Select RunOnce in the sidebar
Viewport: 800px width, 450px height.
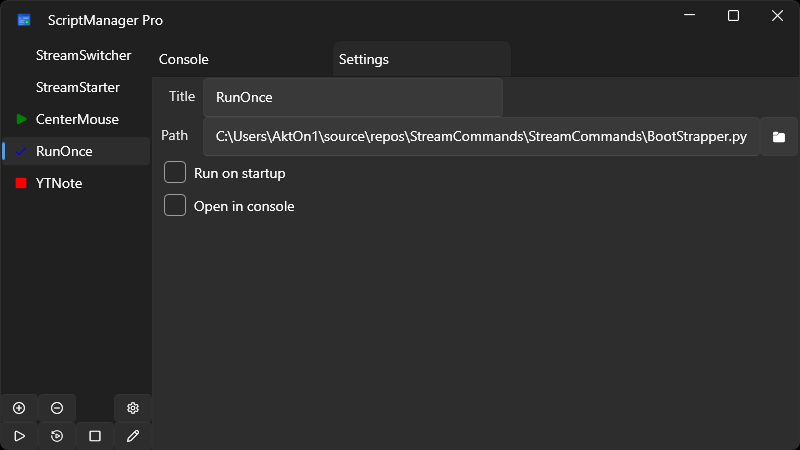(64, 151)
